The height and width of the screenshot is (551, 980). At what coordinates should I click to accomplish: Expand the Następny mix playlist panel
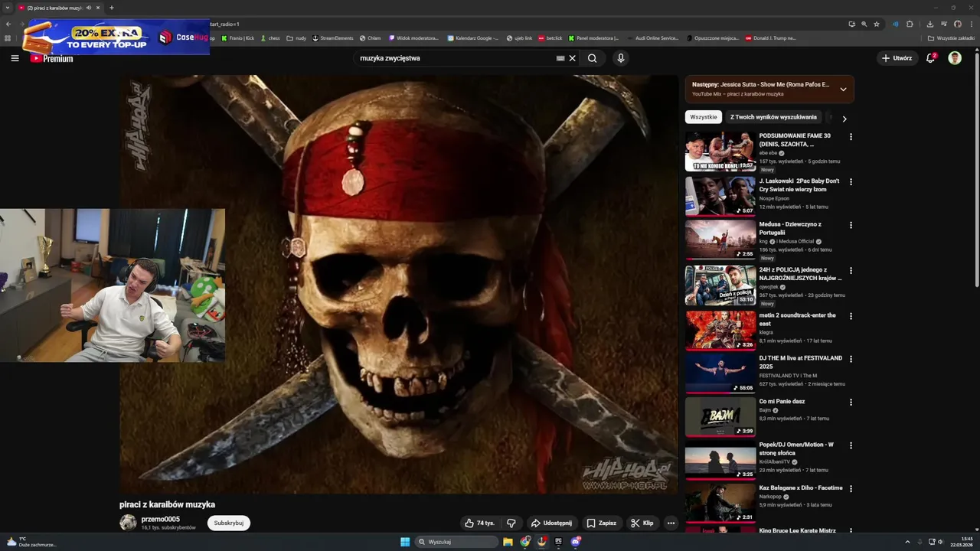coord(843,89)
